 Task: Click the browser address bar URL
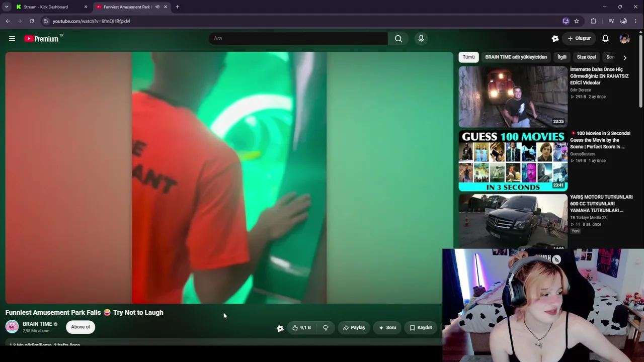pos(91,21)
